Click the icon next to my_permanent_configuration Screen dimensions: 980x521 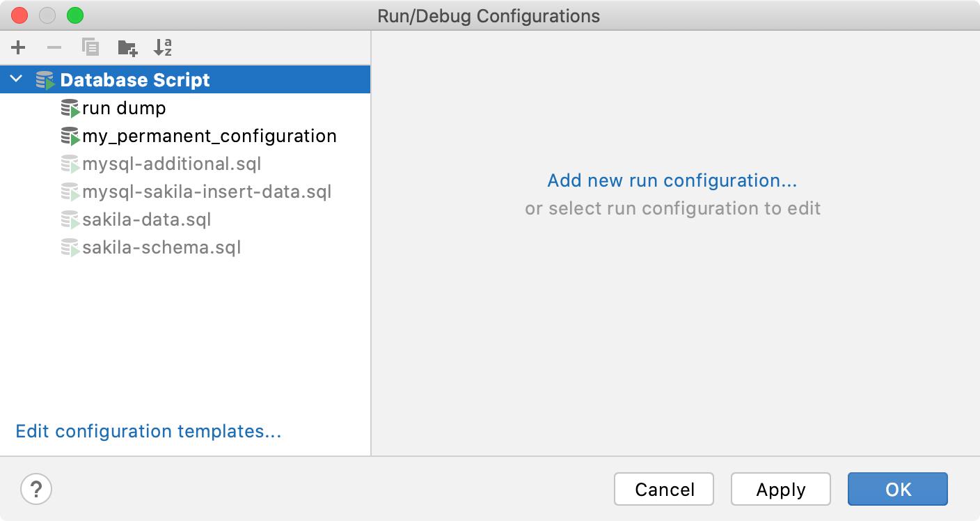pyautogui.click(x=70, y=136)
